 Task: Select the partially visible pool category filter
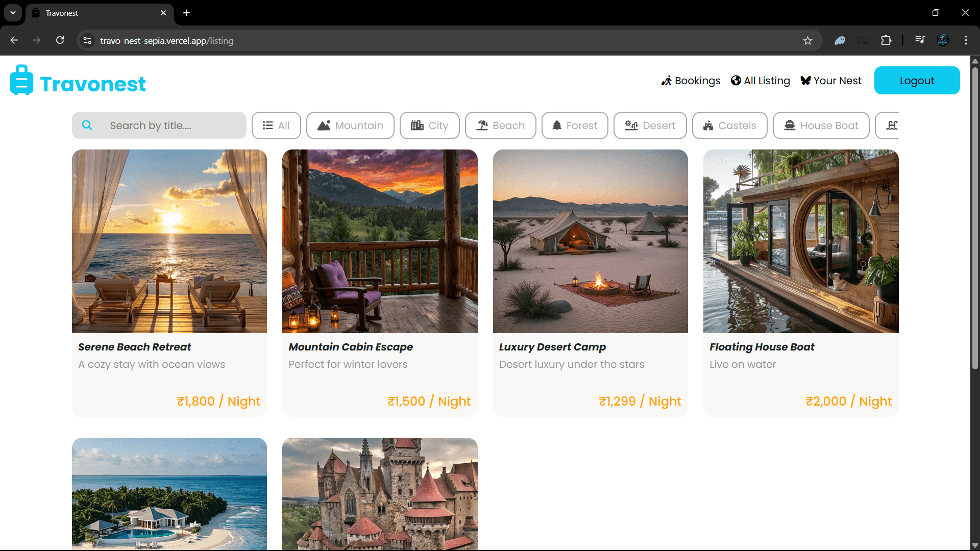click(888, 126)
